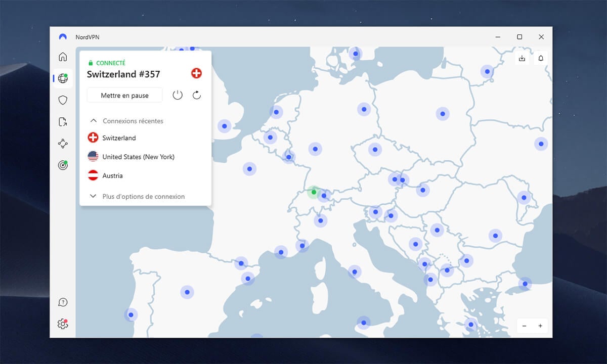Click the Austria flag icon
The image size is (607, 364).
click(x=93, y=175)
